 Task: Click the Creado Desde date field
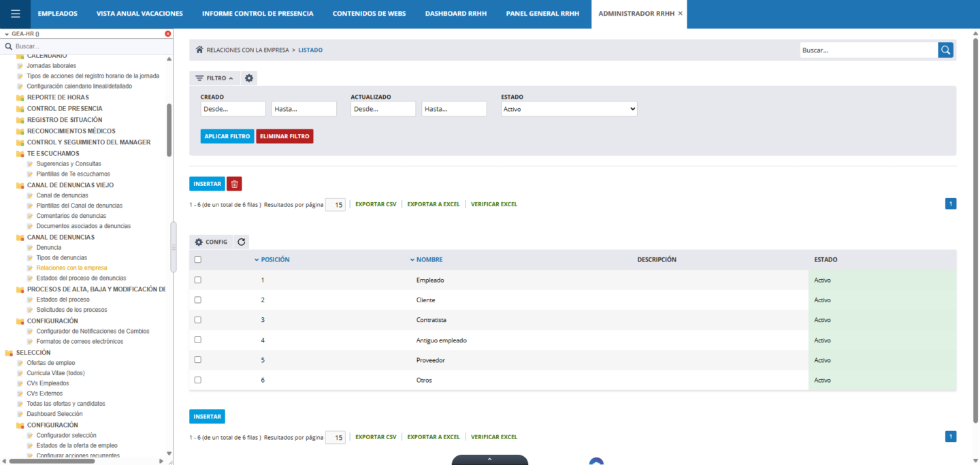pyautogui.click(x=233, y=109)
